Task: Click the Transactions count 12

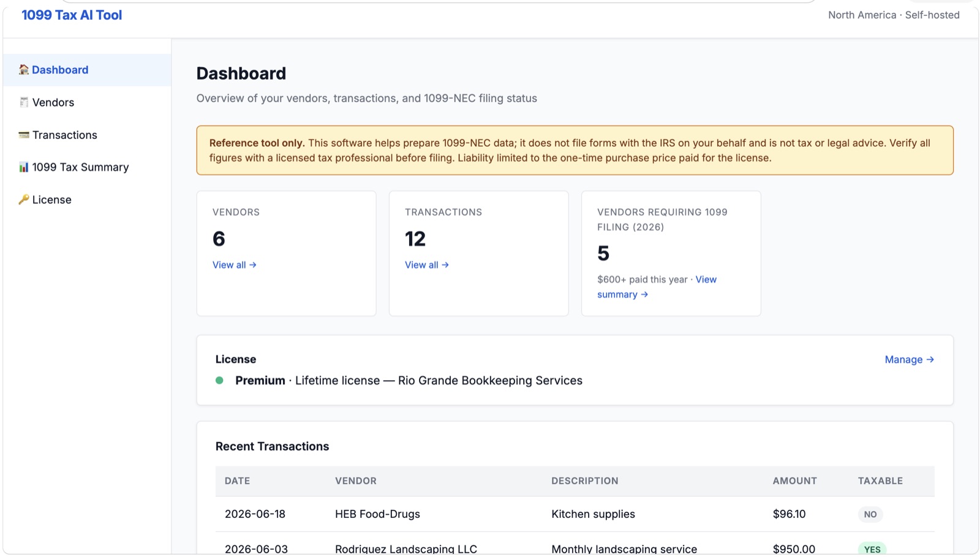Action: 415,239
